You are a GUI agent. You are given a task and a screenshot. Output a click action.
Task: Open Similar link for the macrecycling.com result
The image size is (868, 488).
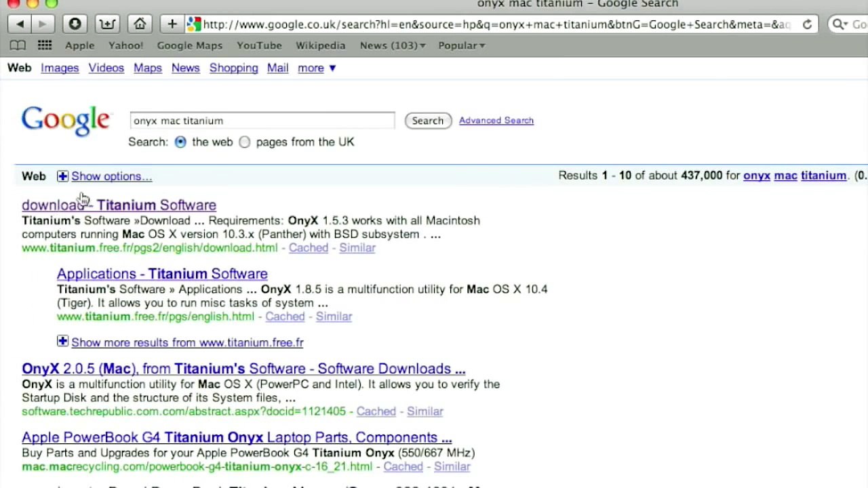pos(452,466)
